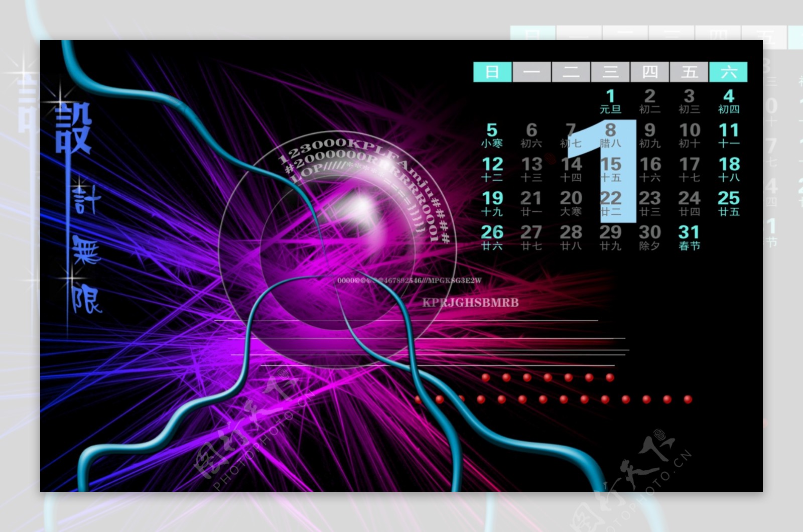Select date 9 labeled 初九
Viewport: 803px width, 532px height.
pyautogui.click(x=650, y=135)
